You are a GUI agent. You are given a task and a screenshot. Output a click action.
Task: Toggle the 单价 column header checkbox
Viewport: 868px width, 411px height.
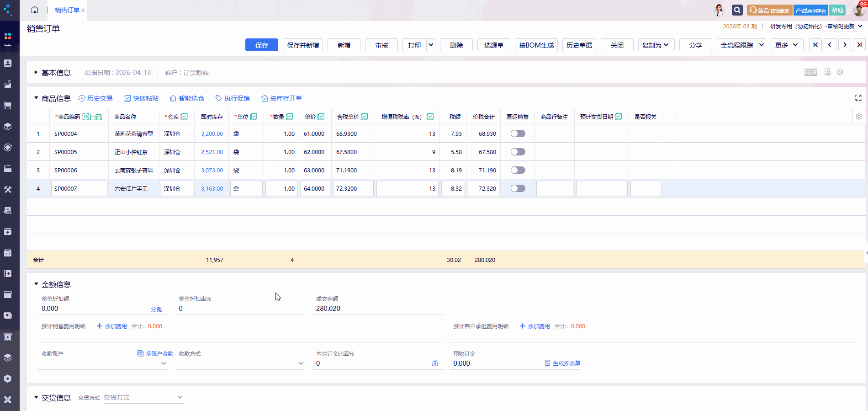point(321,117)
